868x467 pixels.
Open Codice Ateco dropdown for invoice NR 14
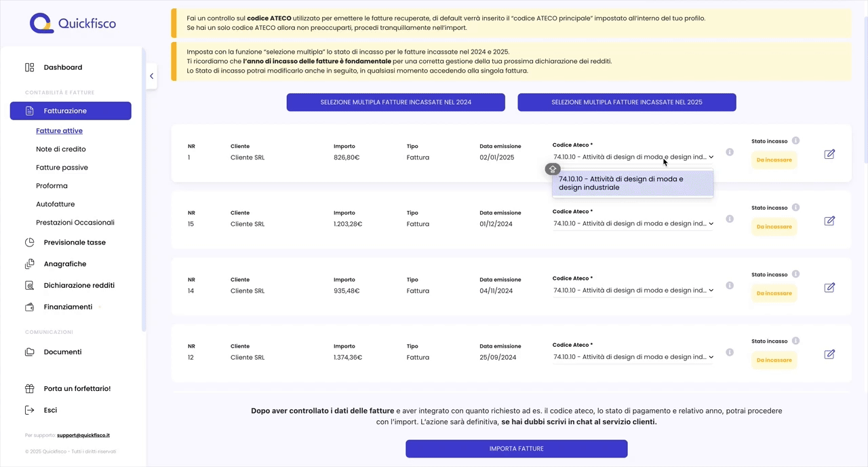(633, 290)
